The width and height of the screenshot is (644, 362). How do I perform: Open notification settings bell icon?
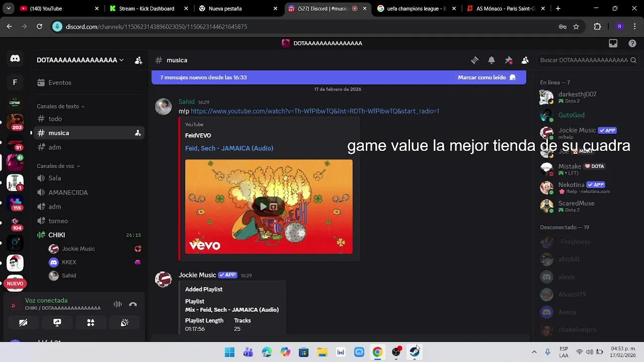[x=492, y=60]
